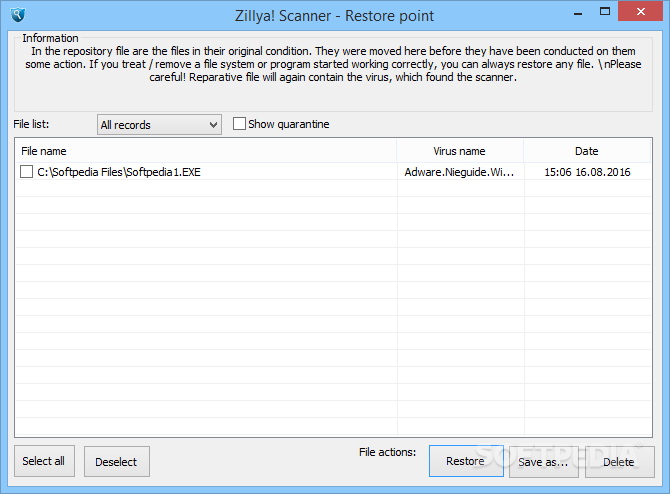Click the Adware.Nieguide virus name cell

pos(459,172)
